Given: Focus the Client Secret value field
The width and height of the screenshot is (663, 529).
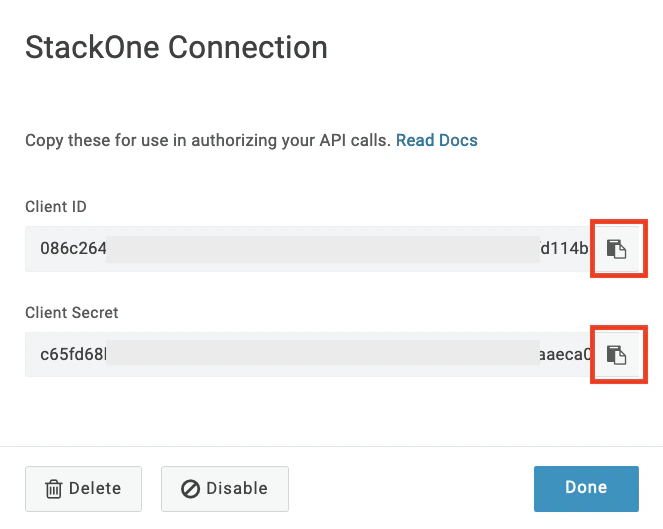Looking at the screenshot, I should (310, 355).
